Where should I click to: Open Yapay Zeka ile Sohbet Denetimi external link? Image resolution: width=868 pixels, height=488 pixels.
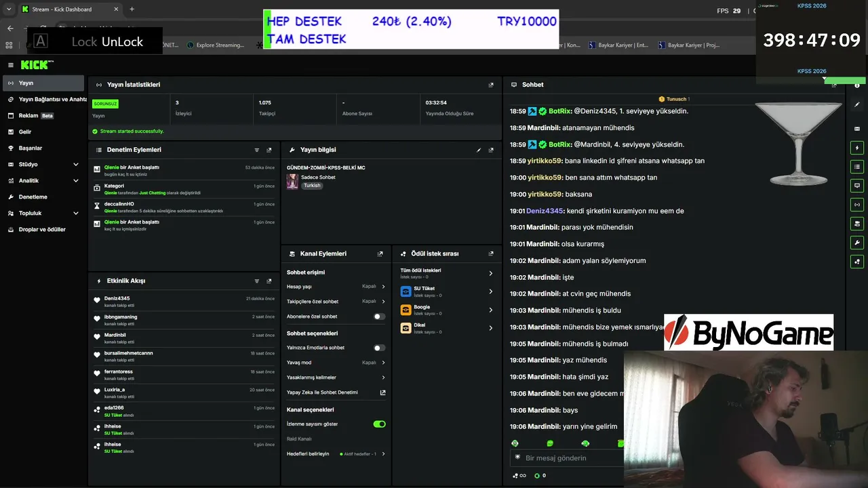382,392
